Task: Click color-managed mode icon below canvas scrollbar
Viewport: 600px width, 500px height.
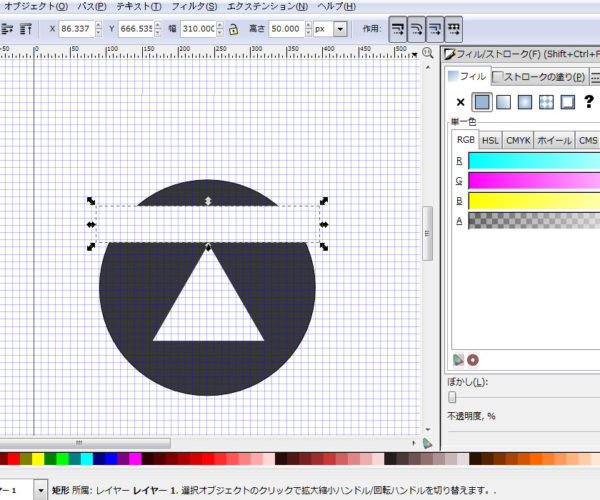Action: [427, 443]
